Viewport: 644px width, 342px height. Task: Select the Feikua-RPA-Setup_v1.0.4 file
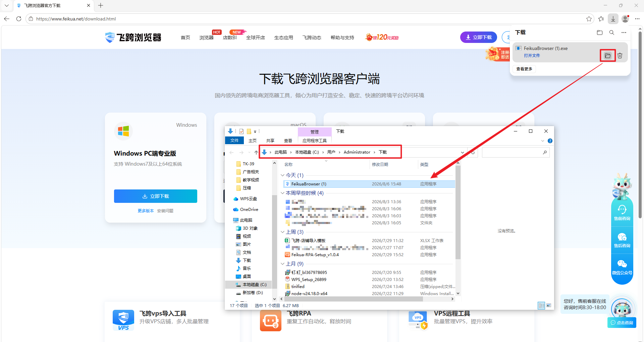315,255
